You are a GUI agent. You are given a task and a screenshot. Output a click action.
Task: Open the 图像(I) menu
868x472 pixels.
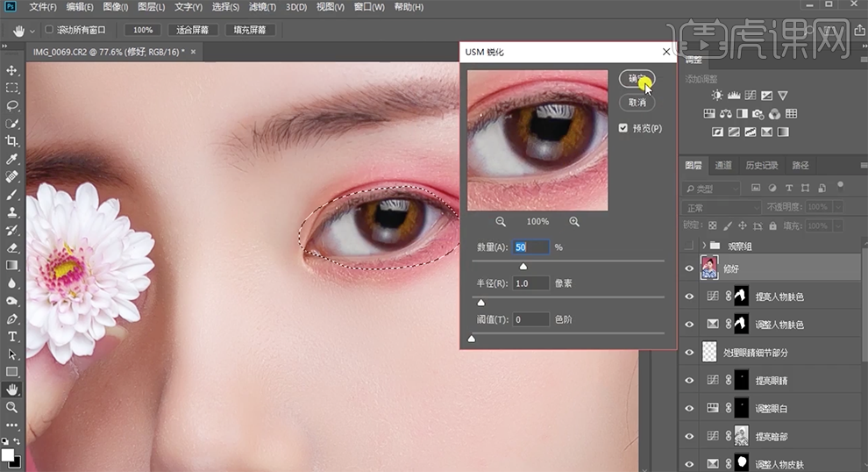pos(115,7)
